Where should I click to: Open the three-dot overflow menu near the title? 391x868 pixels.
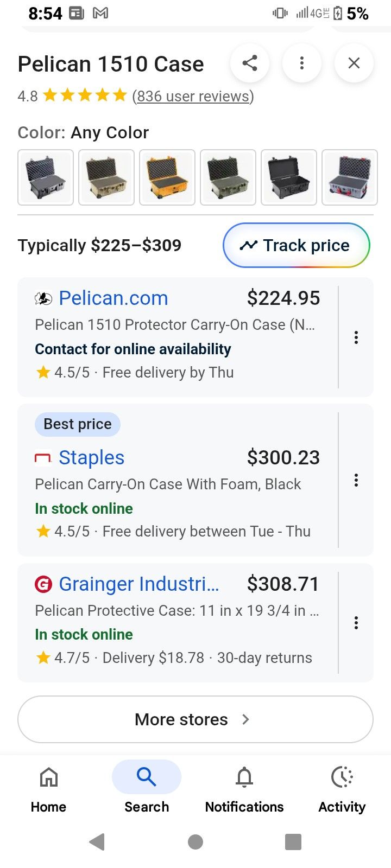[302, 63]
